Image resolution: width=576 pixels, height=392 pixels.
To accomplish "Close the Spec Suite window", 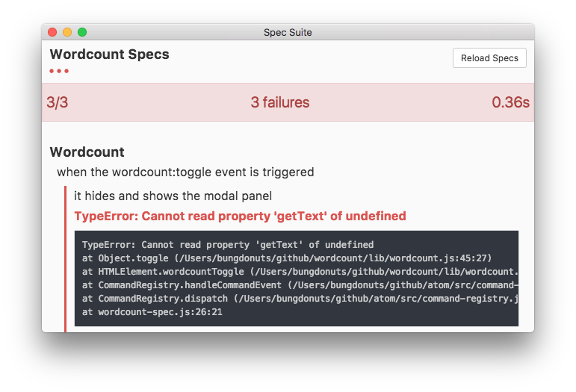I will (x=52, y=32).
